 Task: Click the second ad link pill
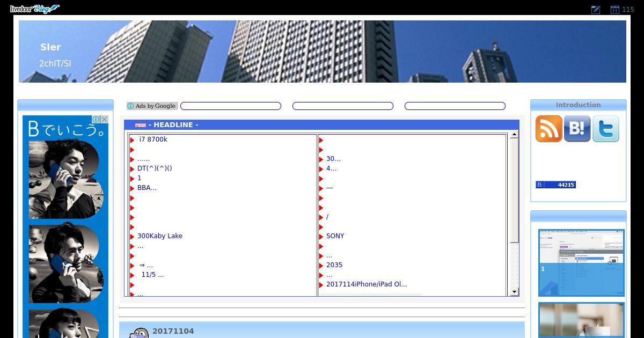[343, 106]
